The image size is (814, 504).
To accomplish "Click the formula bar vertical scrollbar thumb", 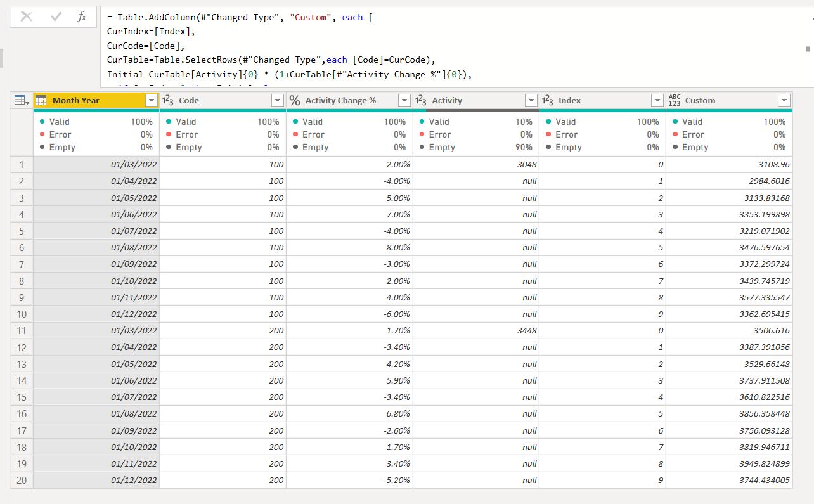I will [808, 48].
